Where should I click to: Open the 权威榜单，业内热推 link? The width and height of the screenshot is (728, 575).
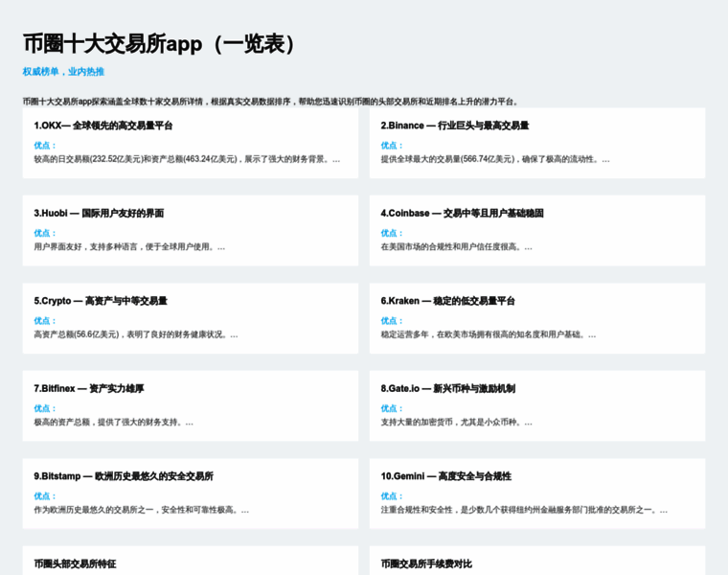point(63,72)
